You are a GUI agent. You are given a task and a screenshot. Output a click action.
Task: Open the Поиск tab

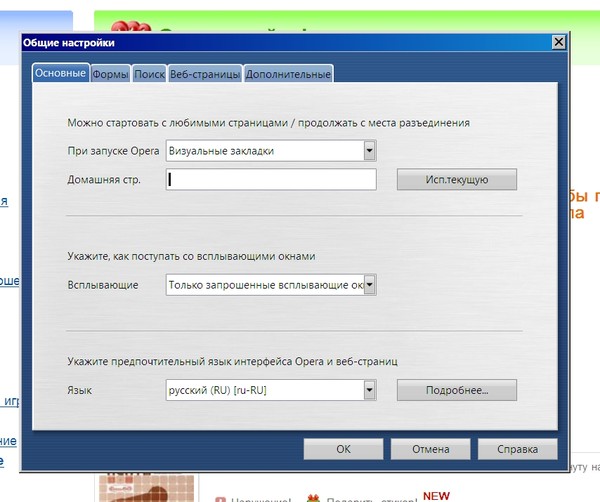149,74
